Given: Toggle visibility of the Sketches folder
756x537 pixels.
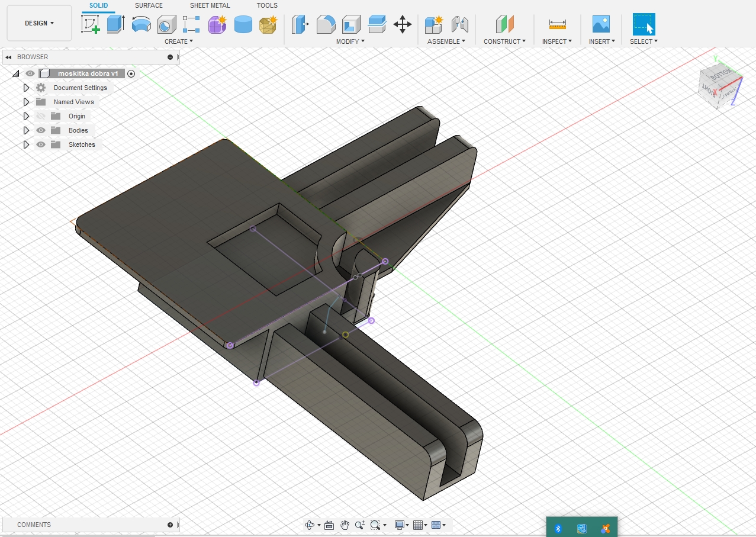Looking at the screenshot, I should (x=41, y=144).
